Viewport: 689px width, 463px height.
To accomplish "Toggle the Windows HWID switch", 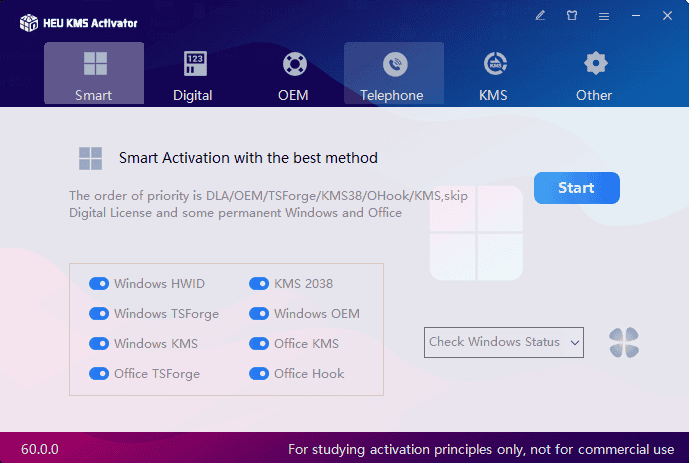I will [x=99, y=284].
